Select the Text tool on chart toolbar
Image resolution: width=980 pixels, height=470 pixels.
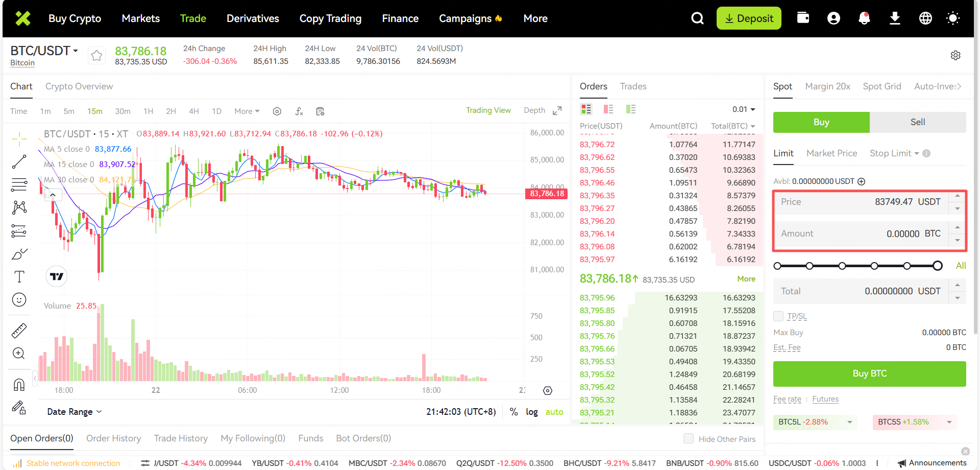click(x=19, y=277)
